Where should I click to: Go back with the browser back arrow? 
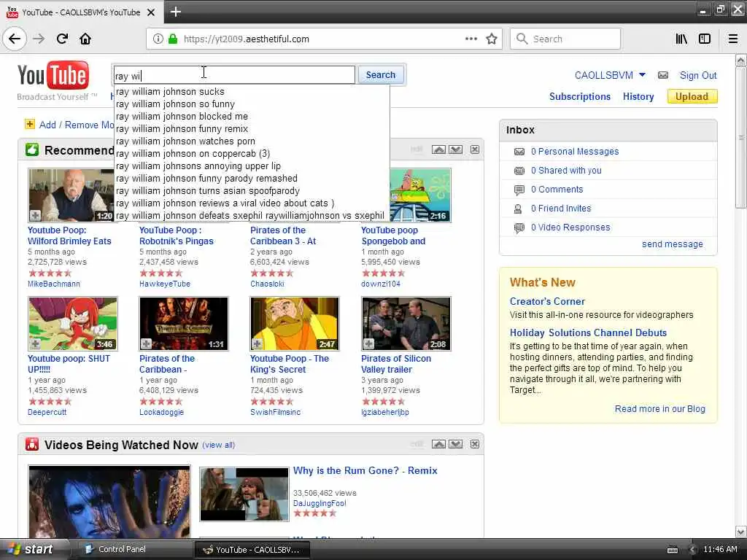[x=15, y=39]
